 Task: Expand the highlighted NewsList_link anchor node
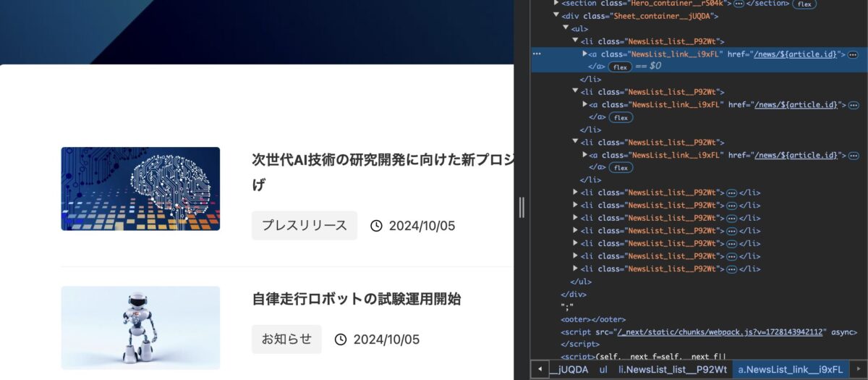coord(584,54)
